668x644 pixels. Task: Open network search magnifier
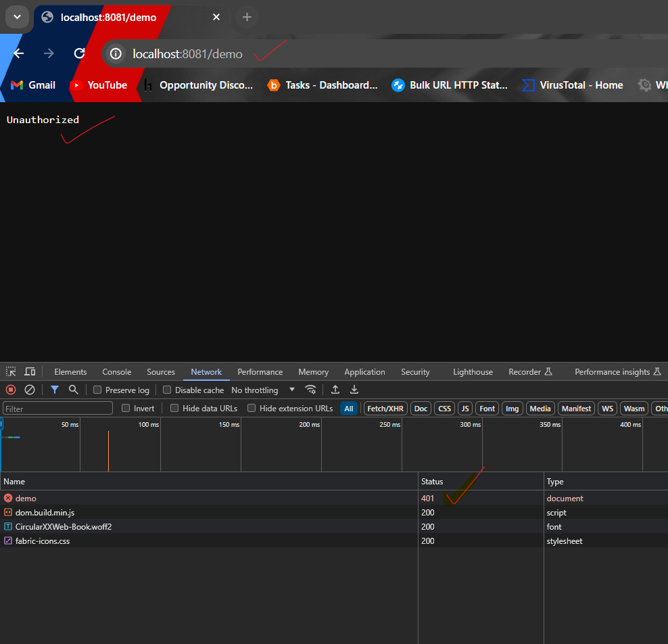click(73, 390)
